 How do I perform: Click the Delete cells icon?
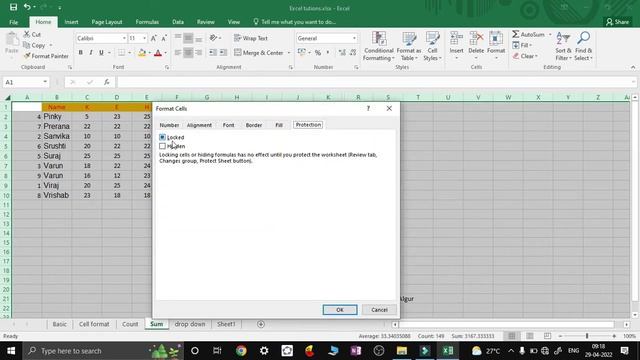(x=476, y=38)
